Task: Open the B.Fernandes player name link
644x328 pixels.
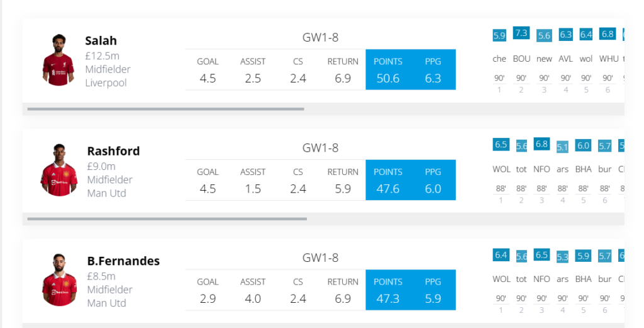Action: pyautogui.click(x=123, y=261)
